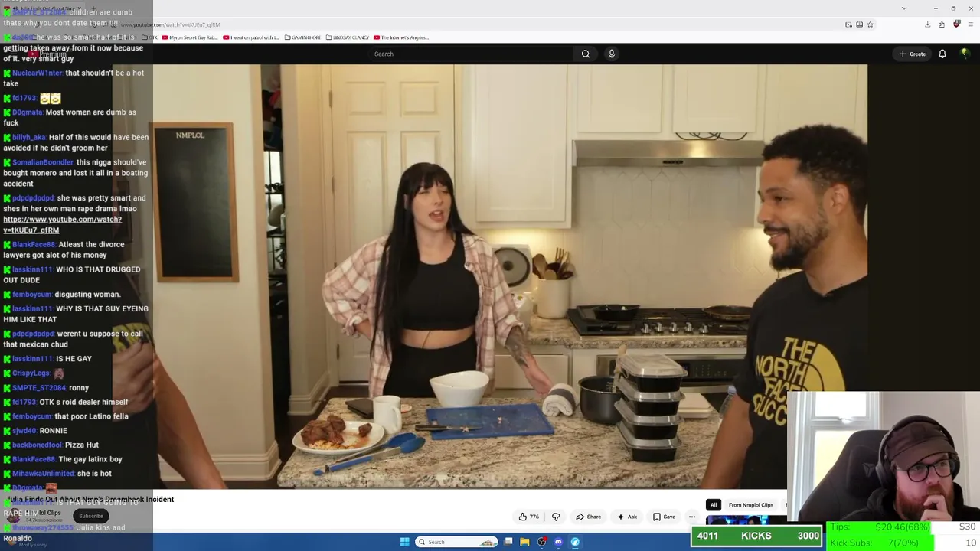Click the Ask button below the video
The width and height of the screenshot is (980, 551).
click(x=627, y=517)
